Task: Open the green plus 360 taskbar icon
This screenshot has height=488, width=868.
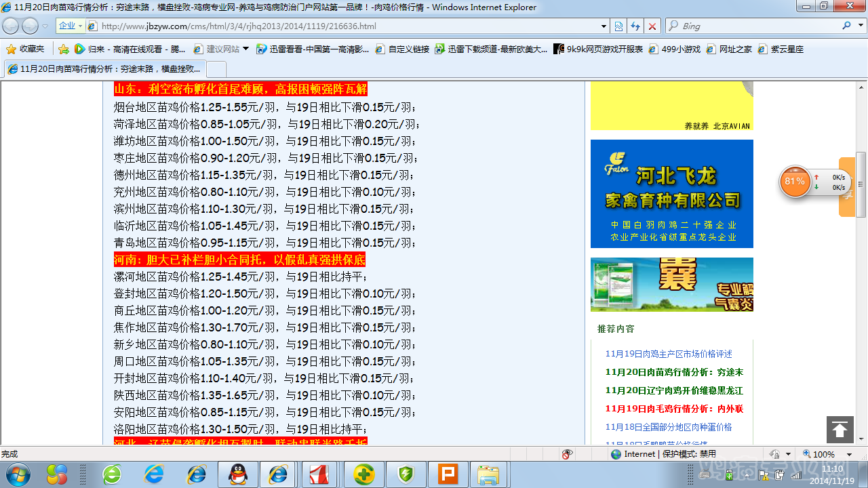Action: [364, 474]
